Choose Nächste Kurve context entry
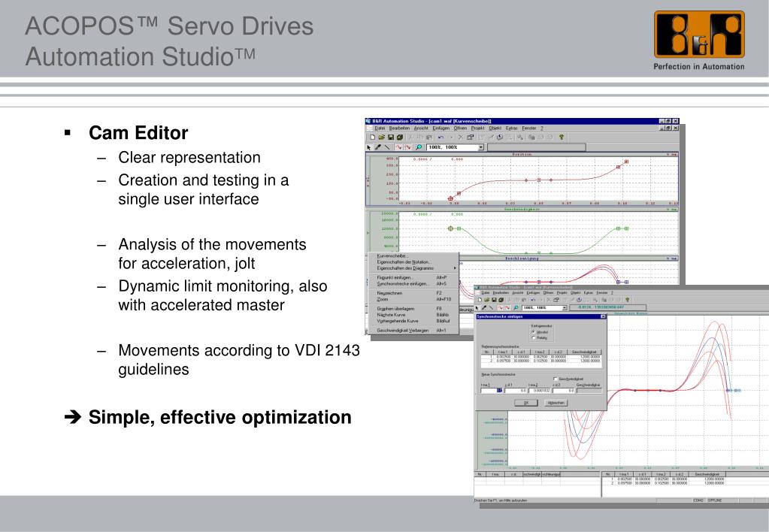Viewport: 769px width, 532px height. [414, 315]
